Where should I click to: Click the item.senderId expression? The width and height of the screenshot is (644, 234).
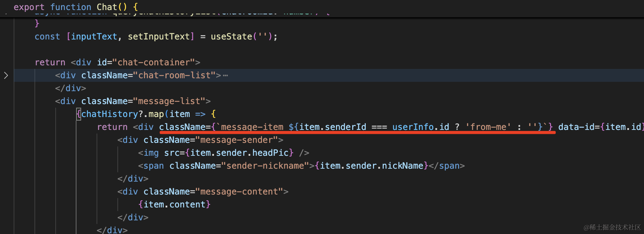click(x=332, y=127)
